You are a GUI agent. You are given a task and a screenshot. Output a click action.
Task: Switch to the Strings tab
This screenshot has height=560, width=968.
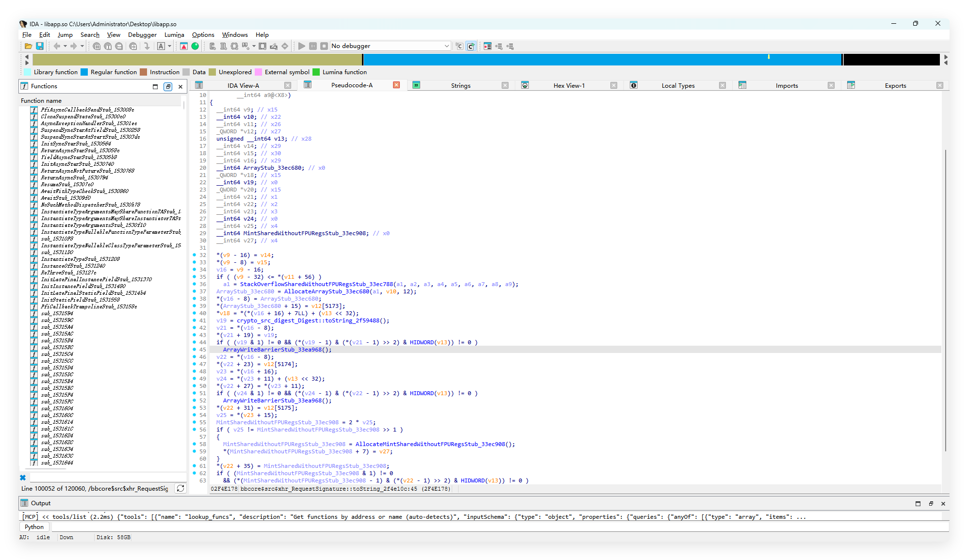(x=460, y=86)
